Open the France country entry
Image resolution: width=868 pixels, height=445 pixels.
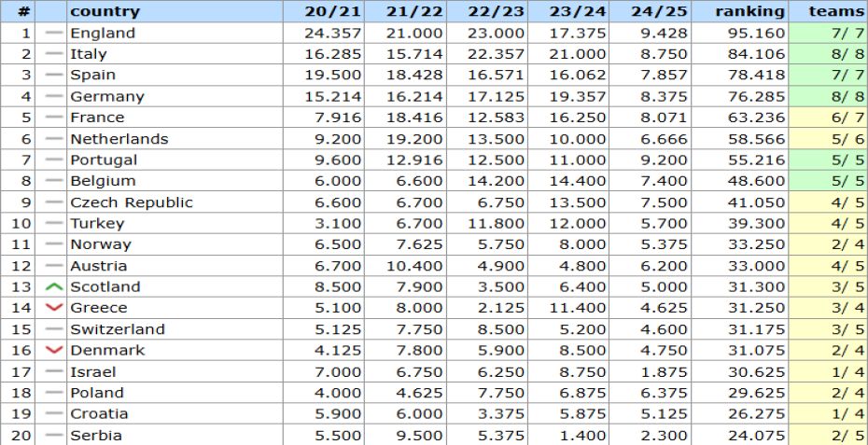click(97, 118)
